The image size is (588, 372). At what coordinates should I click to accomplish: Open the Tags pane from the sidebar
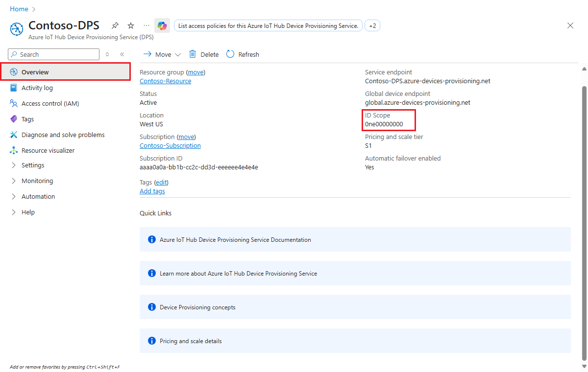28,119
